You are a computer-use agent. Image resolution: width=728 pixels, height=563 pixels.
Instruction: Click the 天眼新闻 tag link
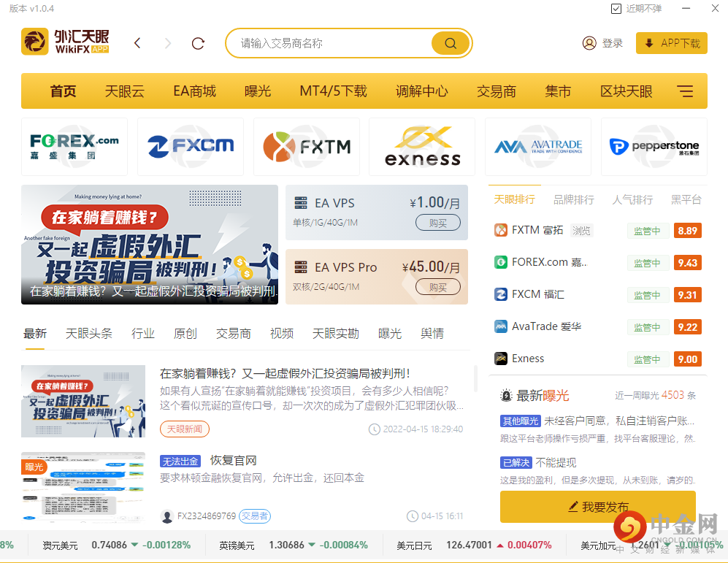pyautogui.click(x=185, y=430)
